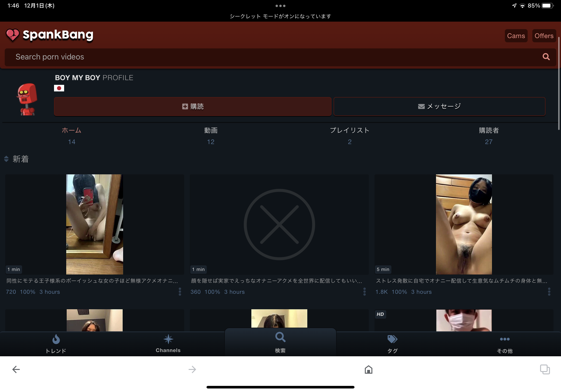Open browser tabs switcher icon

(545, 369)
